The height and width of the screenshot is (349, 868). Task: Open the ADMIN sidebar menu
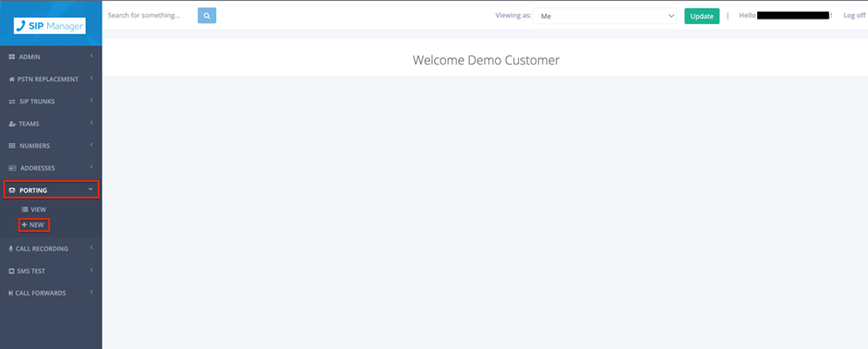pos(51,57)
